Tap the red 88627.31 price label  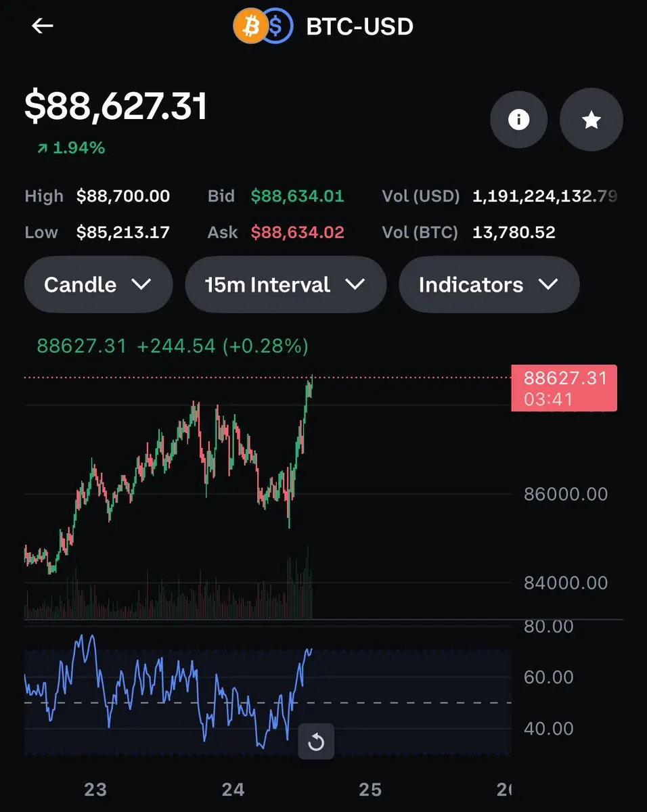pyautogui.click(x=564, y=388)
